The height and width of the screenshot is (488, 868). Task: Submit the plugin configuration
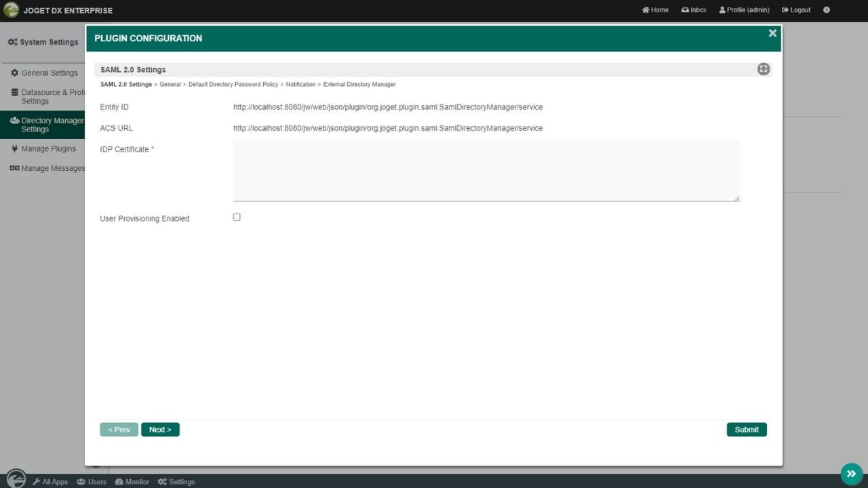pos(747,430)
